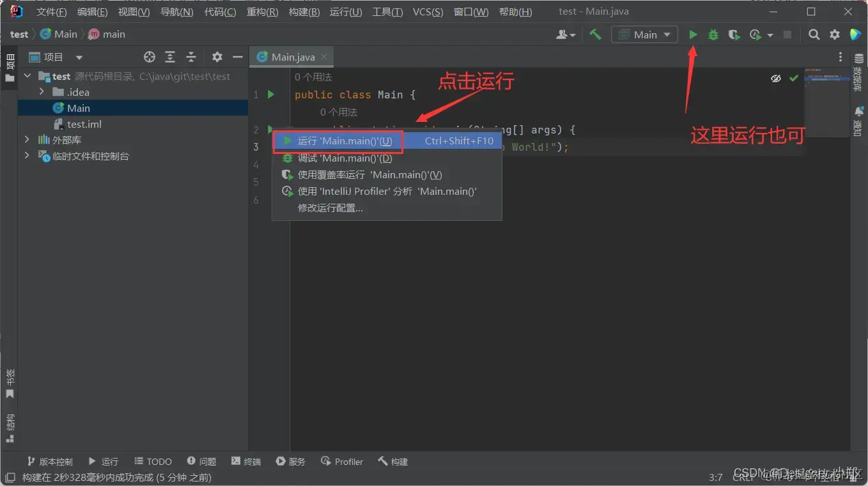Open the 编辑(E) menu

(x=92, y=12)
